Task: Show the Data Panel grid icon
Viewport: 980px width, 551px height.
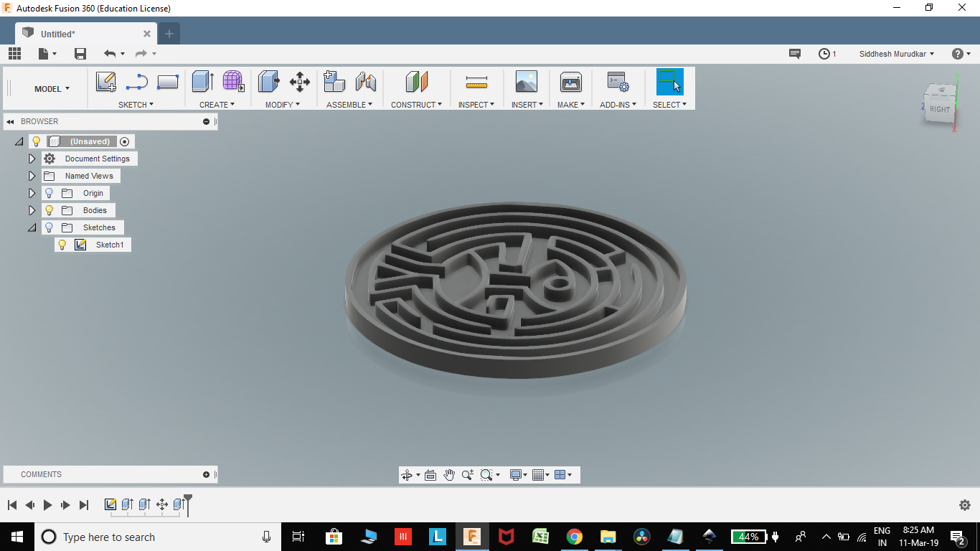Action: point(14,54)
